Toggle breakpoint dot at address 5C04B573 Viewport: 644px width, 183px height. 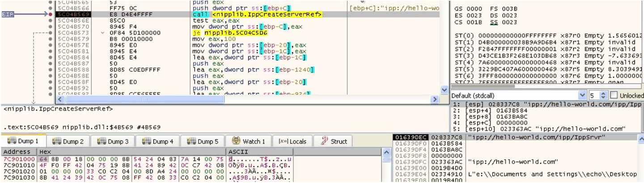[51, 33]
